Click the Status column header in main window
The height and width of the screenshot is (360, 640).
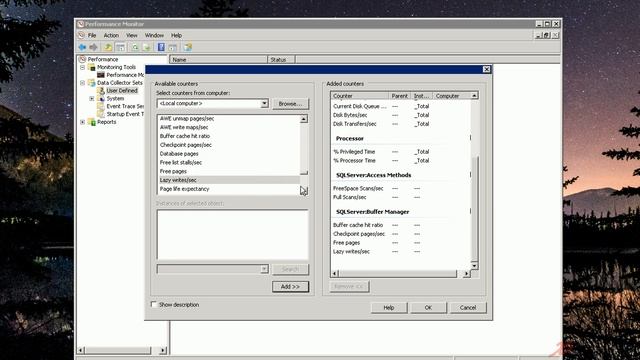pyautogui.click(x=281, y=60)
